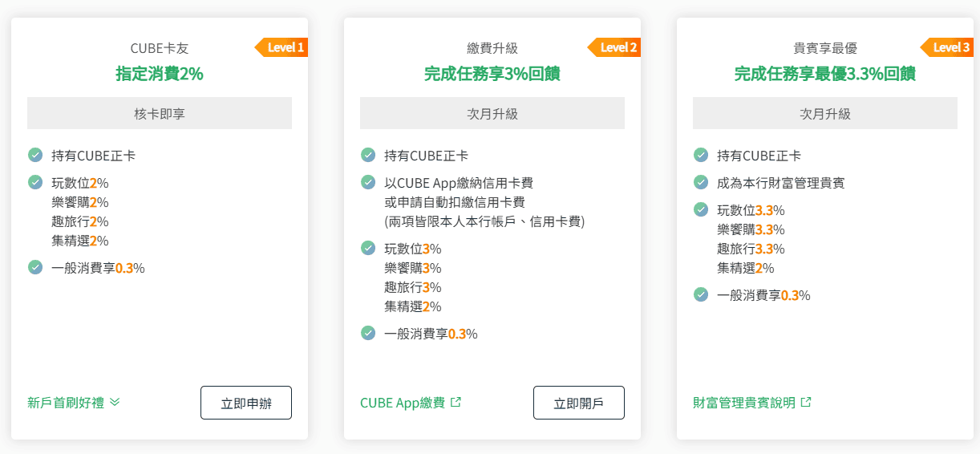Image resolution: width=980 pixels, height=454 pixels.
Task: Click the 完成任務享最優3.3%回饋 heading
Action: pos(825,74)
